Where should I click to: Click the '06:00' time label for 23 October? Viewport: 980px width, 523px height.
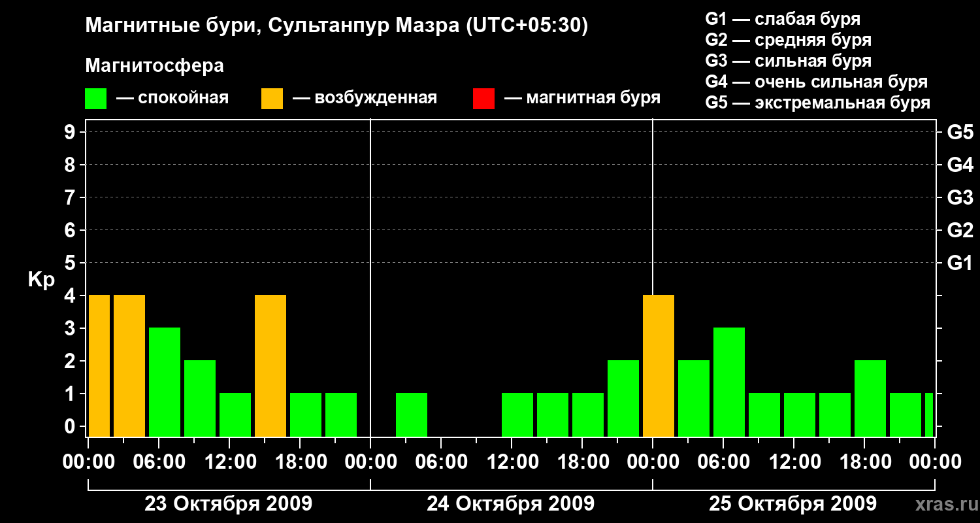pyautogui.click(x=159, y=462)
